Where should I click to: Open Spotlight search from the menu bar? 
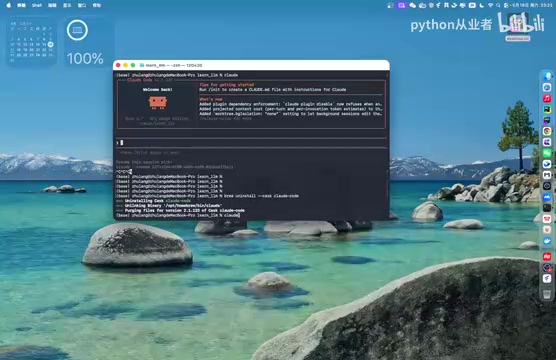[x=498, y=5]
